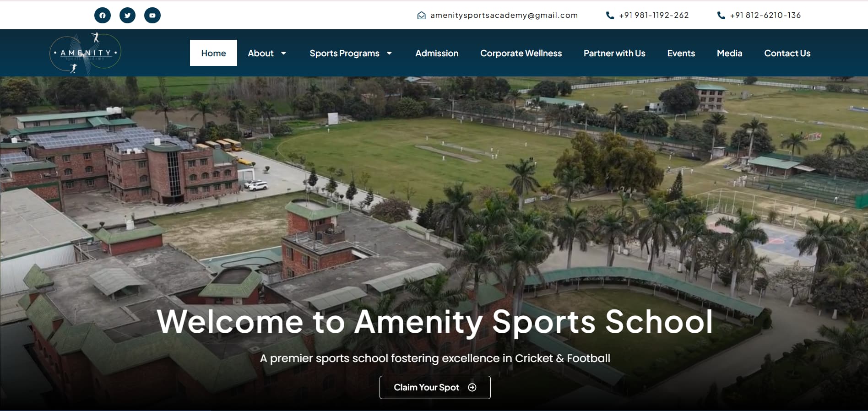
Task: Go to Corporate Wellness
Action: click(x=521, y=53)
